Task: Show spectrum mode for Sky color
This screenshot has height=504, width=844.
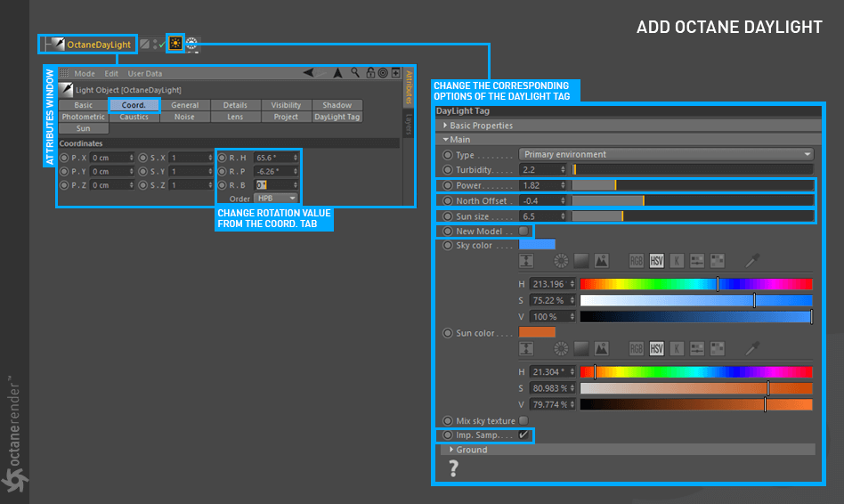Action: coord(581,261)
